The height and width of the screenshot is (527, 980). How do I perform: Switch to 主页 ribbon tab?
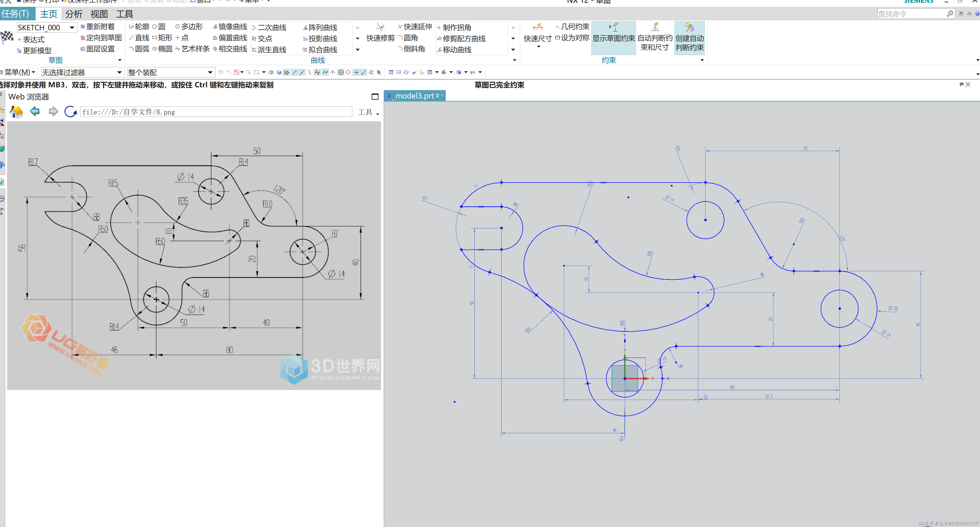(x=49, y=14)
